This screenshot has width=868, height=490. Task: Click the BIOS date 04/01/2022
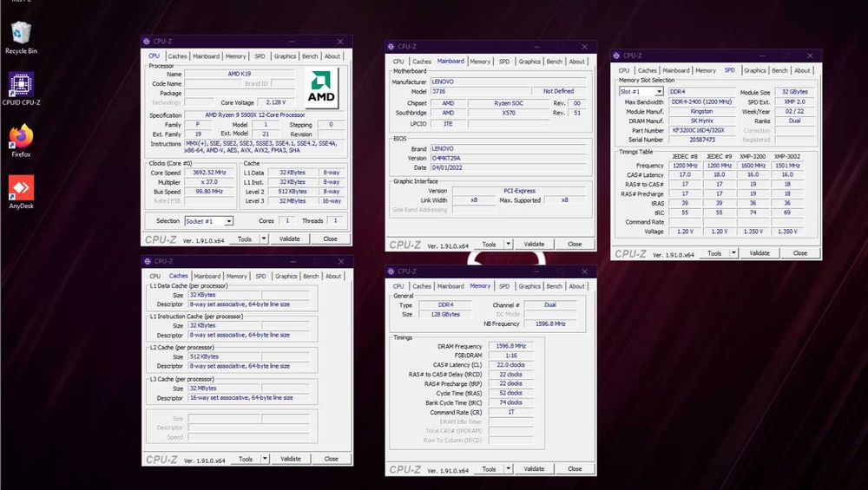(508, 167)
